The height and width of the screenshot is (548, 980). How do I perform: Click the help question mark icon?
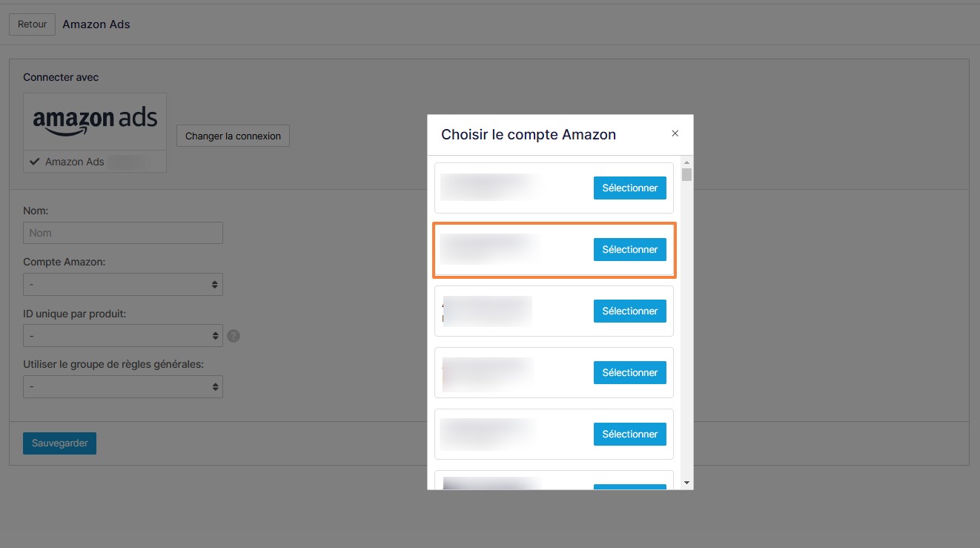pyautogui.click(x=234, y=336)
